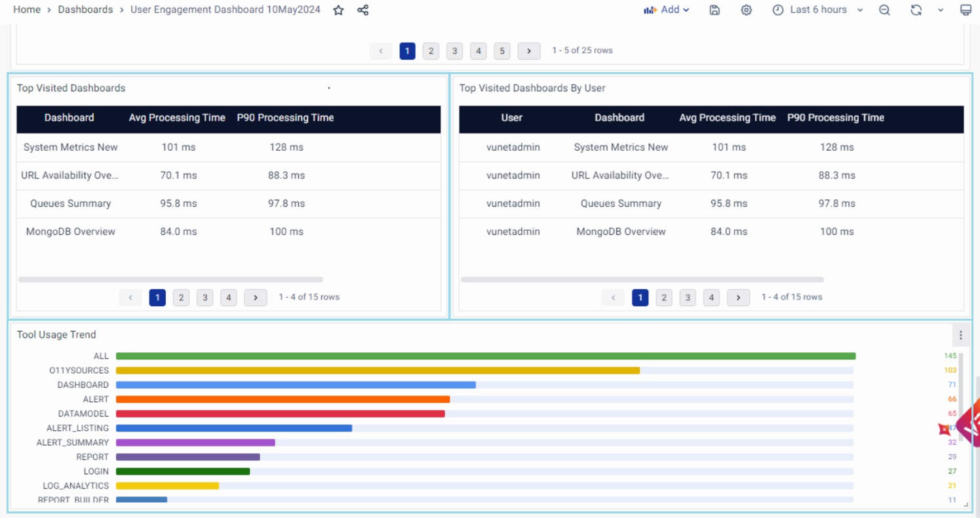Click the refresh dashboard icon

(916, 10)
